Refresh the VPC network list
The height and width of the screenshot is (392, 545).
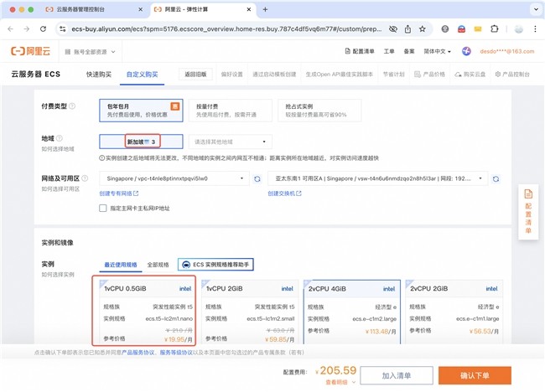(257, 178)
